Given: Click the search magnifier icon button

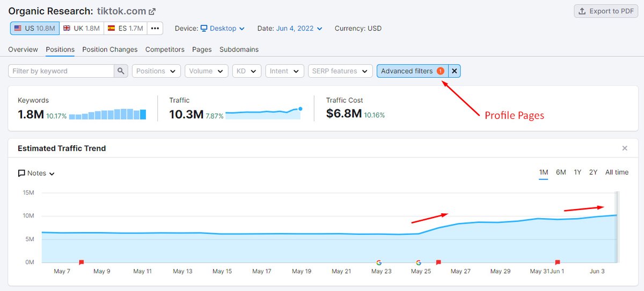Looking at the screenshot, I should point(121,71).
